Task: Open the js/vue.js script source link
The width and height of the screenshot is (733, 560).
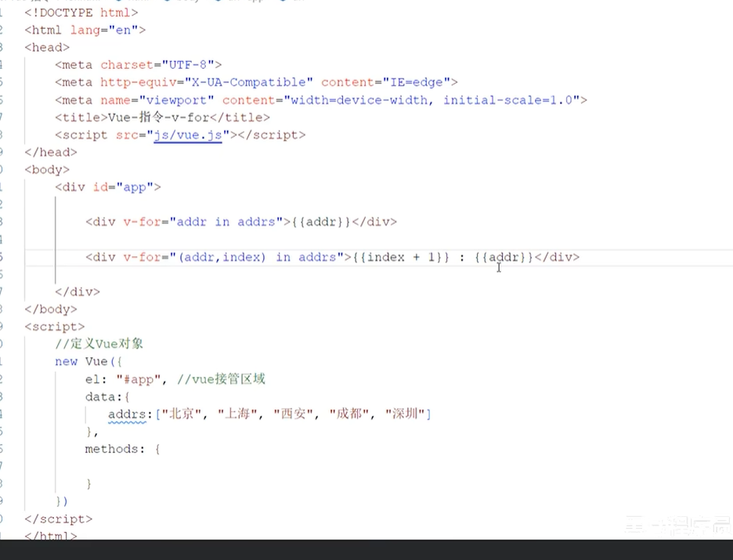Action: 188,135
